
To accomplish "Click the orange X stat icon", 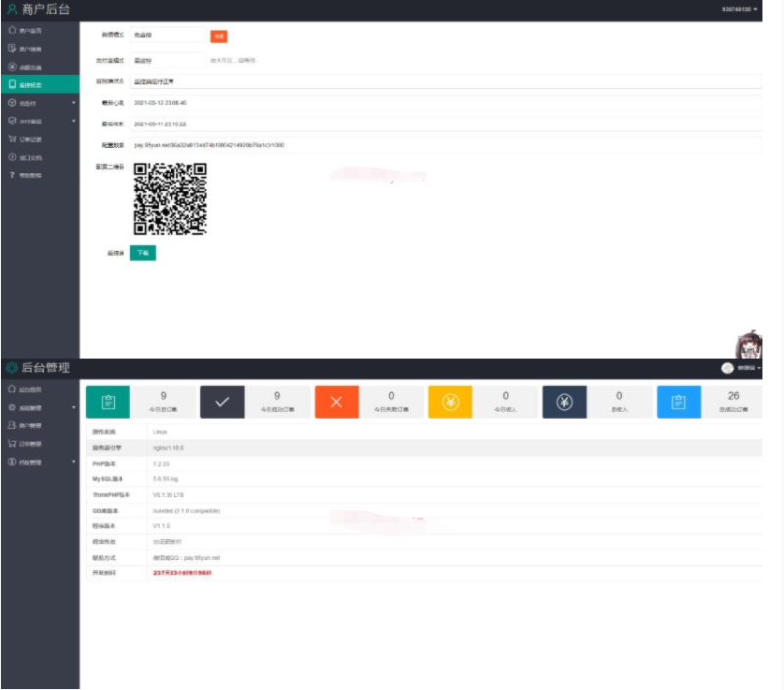I will coord(336,402).
